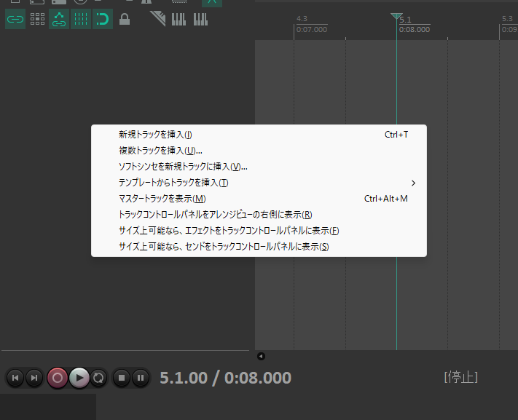Click ruler position 4.3 / 0:07.000

click(311, 24)
